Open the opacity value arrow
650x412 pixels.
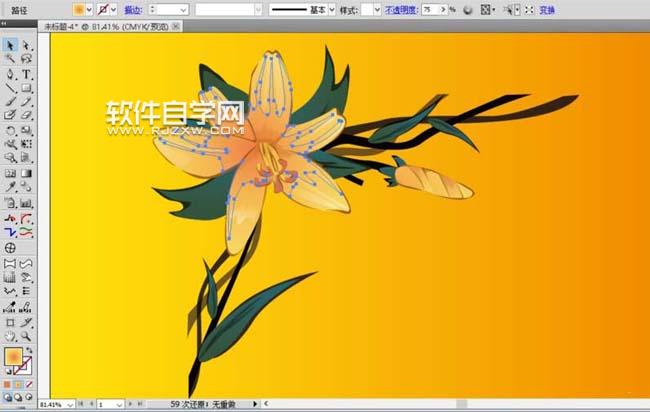(x=444, y=10)
